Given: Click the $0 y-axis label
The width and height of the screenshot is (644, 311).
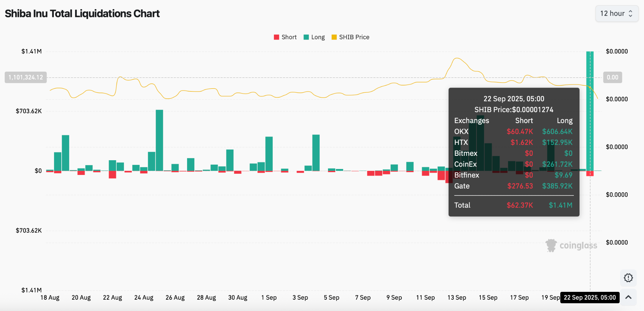Looking at the screenshot, I should tap(38, 171).
